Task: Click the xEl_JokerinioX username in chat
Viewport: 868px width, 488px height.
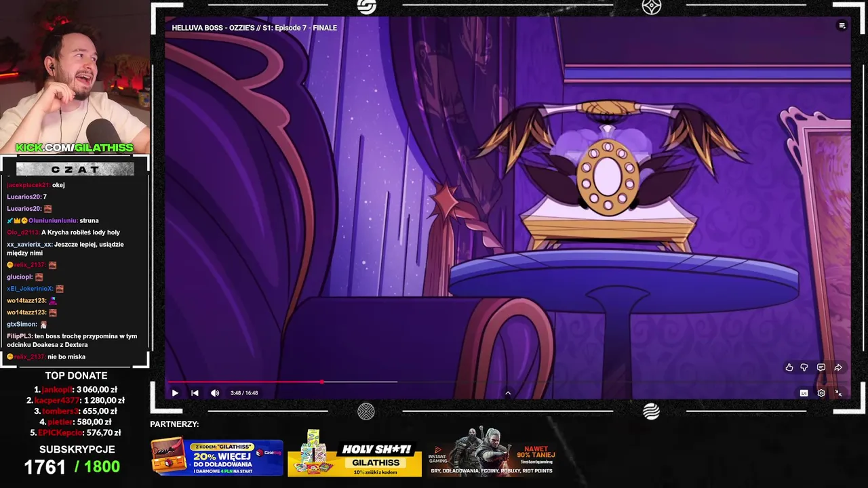Action: pos(30,289)
